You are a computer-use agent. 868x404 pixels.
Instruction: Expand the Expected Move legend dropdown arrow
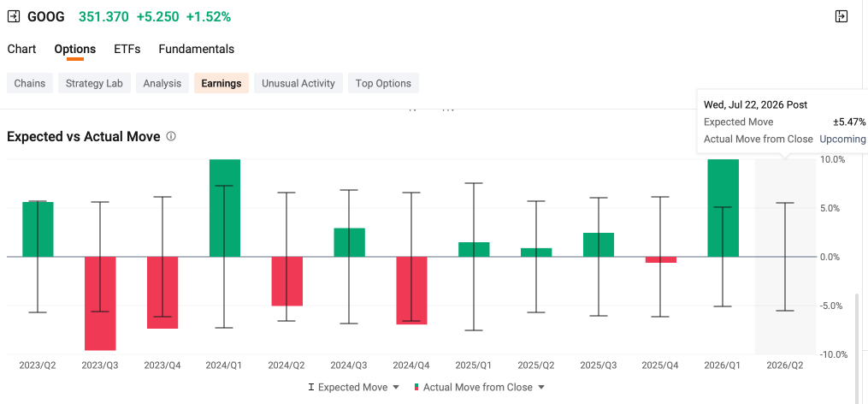point(396,388)
